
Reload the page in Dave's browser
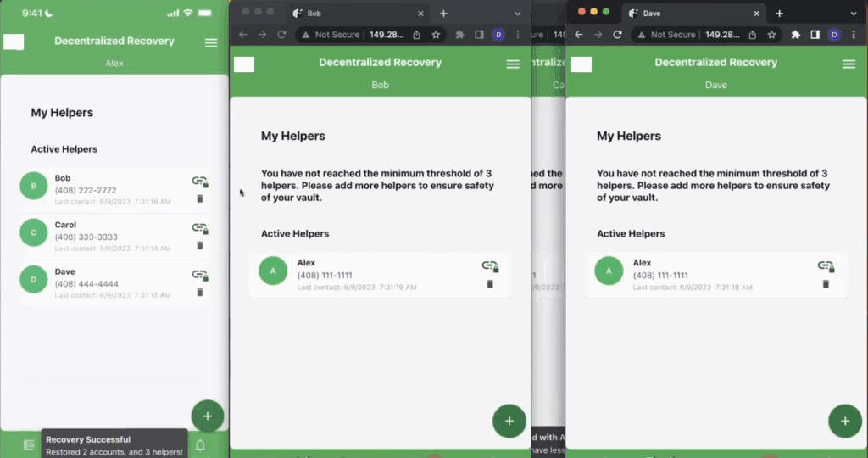click(x=617, y=35)
